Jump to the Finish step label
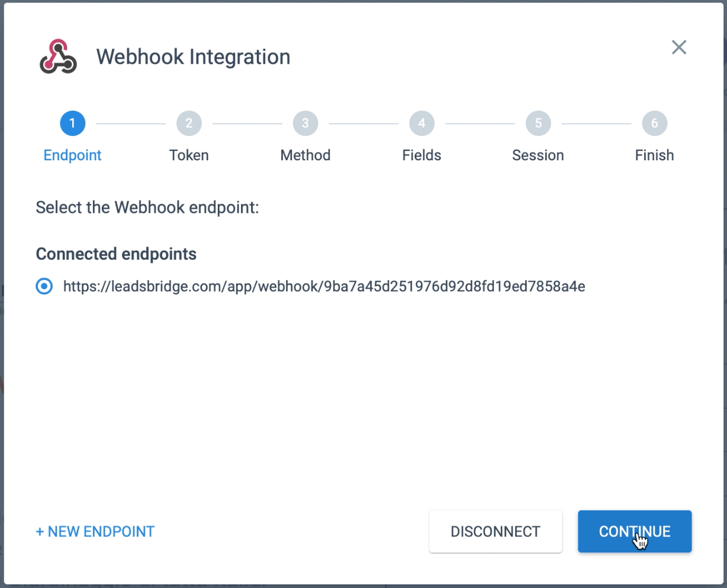This screenshot has height=588, width=727. click(655, 155)
